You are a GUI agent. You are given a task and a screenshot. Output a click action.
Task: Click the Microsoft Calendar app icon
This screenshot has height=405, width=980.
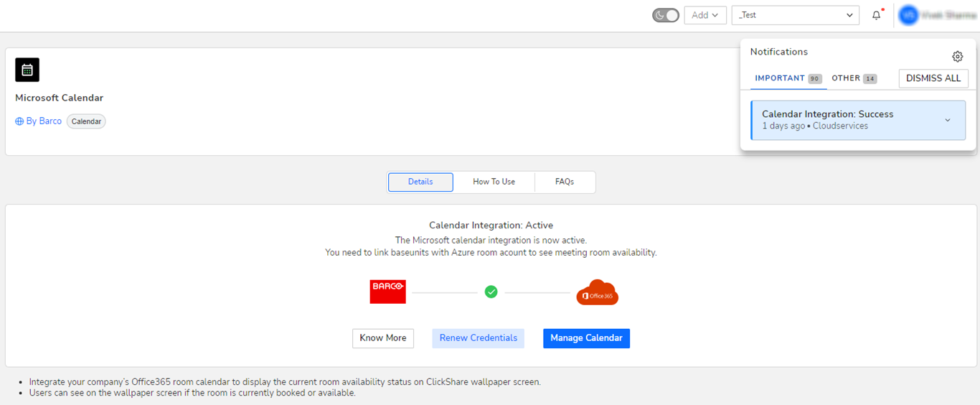(27, 70)
